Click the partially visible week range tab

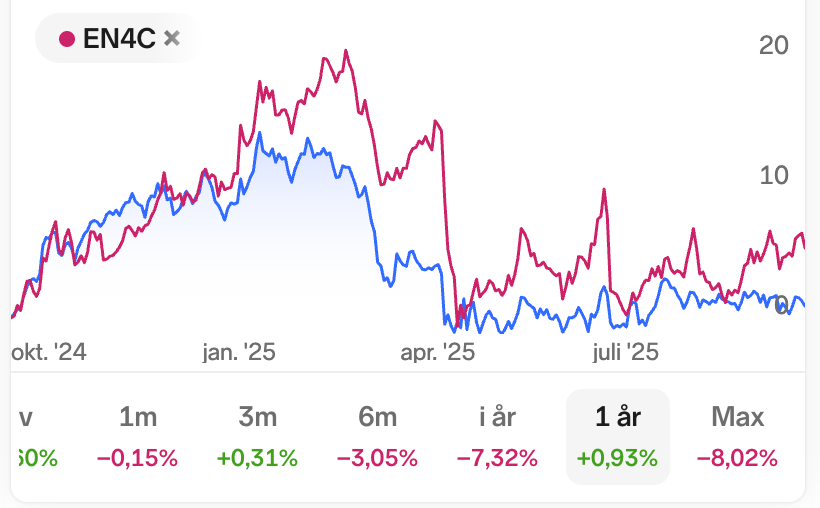(25, 417)
